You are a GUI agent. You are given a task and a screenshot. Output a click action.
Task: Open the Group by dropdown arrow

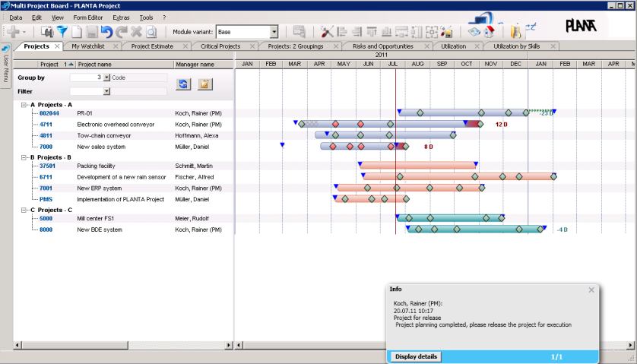106,78
